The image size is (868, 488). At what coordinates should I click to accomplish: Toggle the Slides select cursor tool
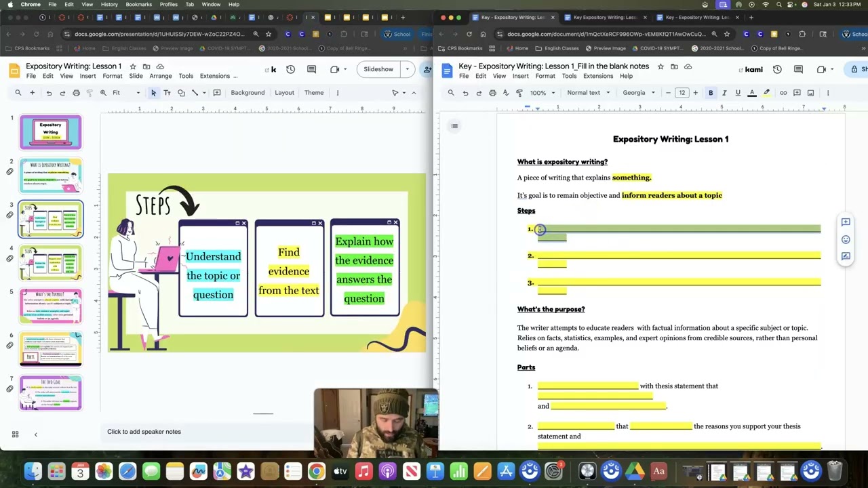pyautogui.click(x=153, y=93)
